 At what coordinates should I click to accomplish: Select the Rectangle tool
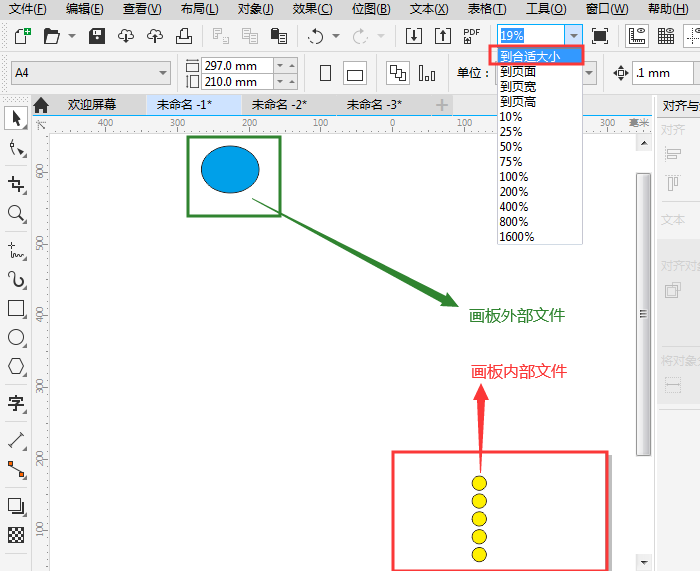coord(17,308)
